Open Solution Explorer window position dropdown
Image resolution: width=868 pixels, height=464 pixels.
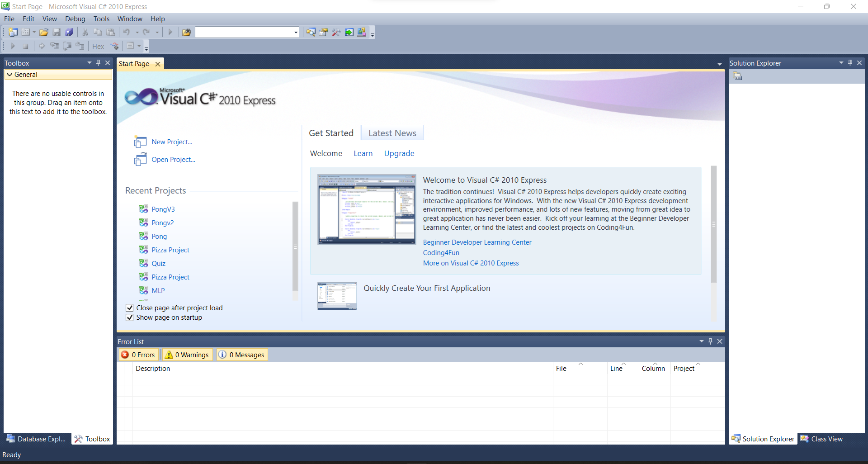841,63
